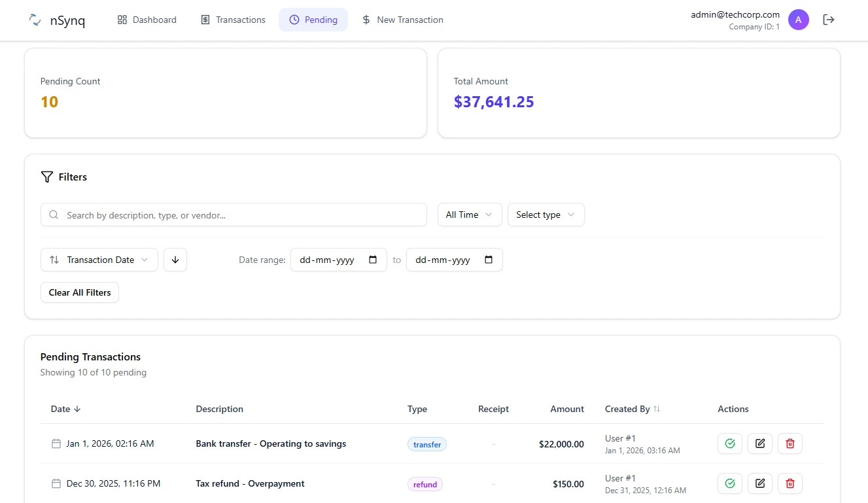This screenshot has height=503, width=868.
Task: Approve the Bank transfer transaction
Action: click(x=729, y=443)
